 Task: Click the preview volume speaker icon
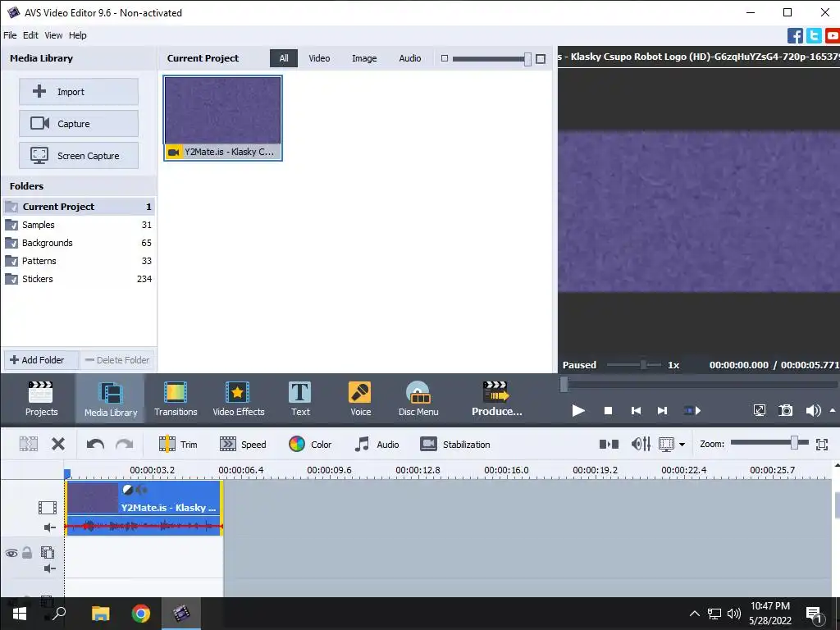tap(813, 410)
